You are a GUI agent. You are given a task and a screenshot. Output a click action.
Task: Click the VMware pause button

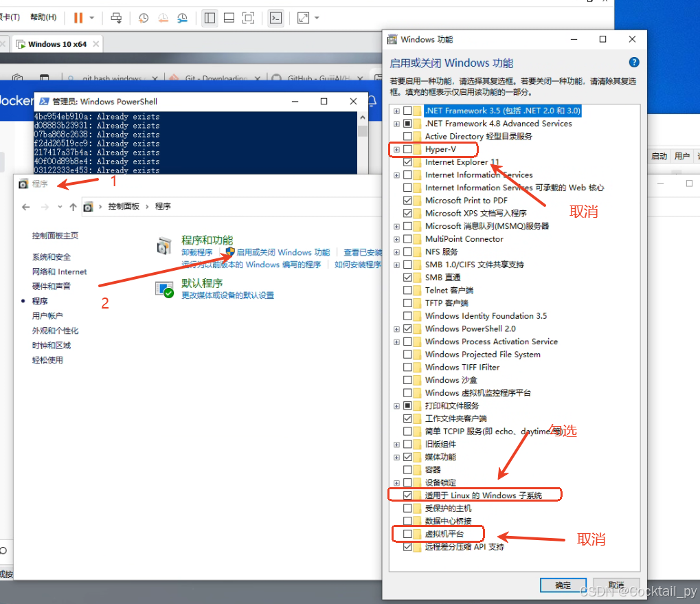coord(78,18)
